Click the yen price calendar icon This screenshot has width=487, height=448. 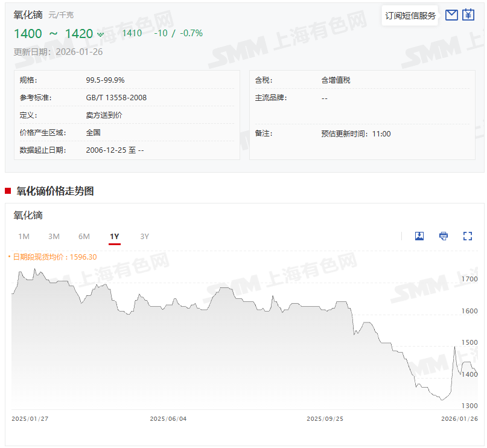pyautogui.click(x=468, y=15)
